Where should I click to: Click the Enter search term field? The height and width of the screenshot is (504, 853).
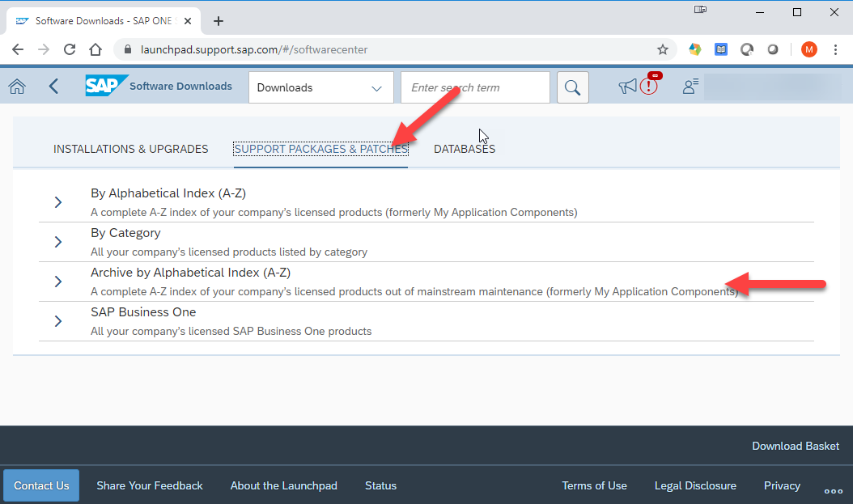point(475,87)
